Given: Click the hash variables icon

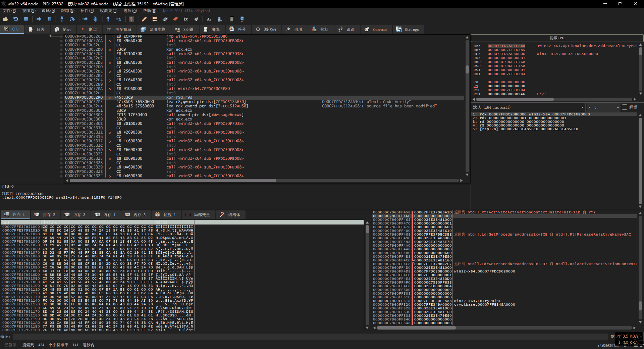Looking at the screenshot, I should pos(196,19).
